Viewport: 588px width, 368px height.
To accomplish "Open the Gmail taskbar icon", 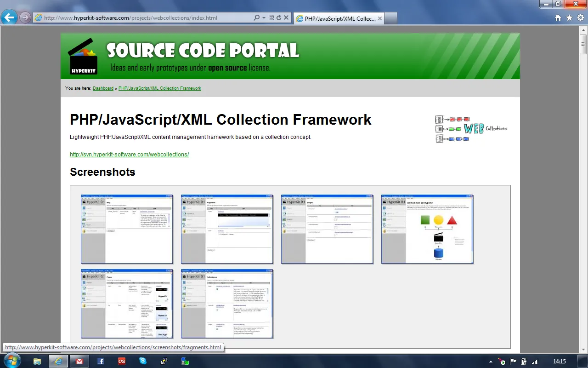I will click(79, 362).
